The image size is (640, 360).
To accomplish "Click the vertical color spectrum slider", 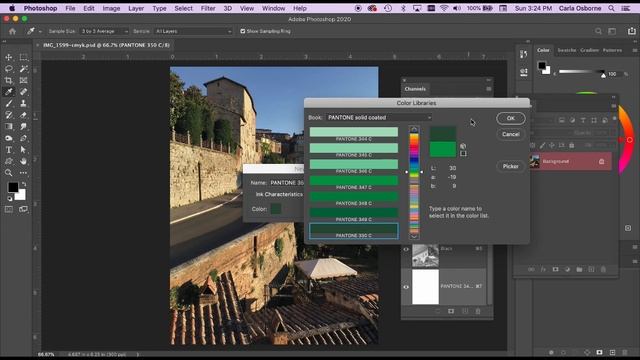I will click(x=414, y=183).
